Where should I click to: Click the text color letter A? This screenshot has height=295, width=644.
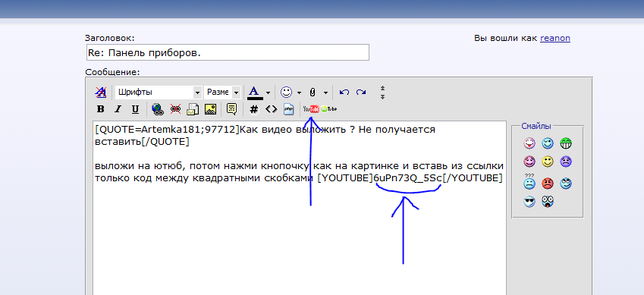[x=255, y=93]
